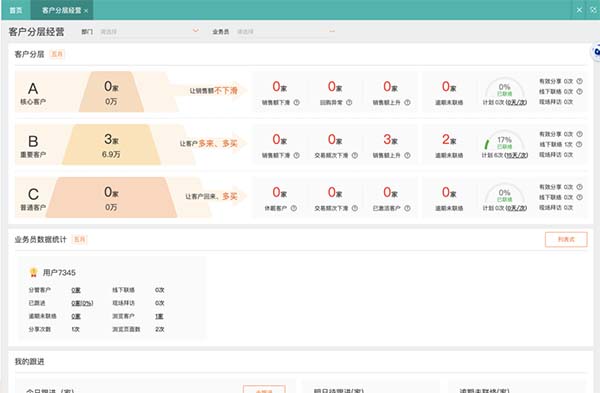Open the B-row plan interval link
This screenshot has width=600, height=393.
point(516,155)
